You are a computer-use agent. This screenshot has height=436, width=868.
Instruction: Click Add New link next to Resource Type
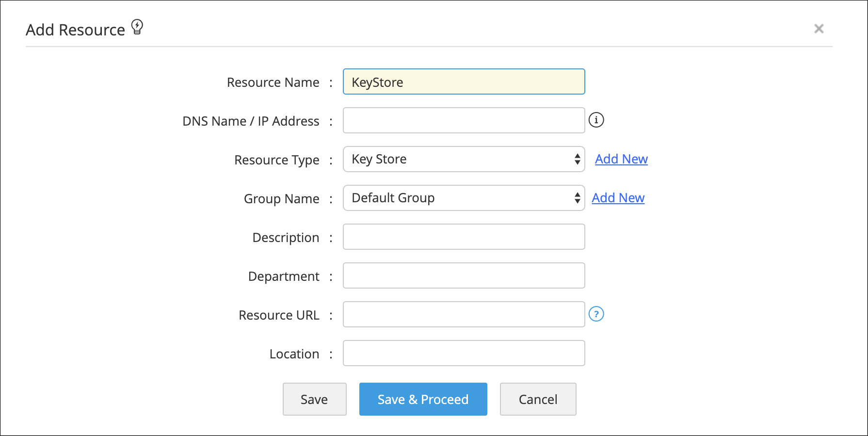point(621,159)
